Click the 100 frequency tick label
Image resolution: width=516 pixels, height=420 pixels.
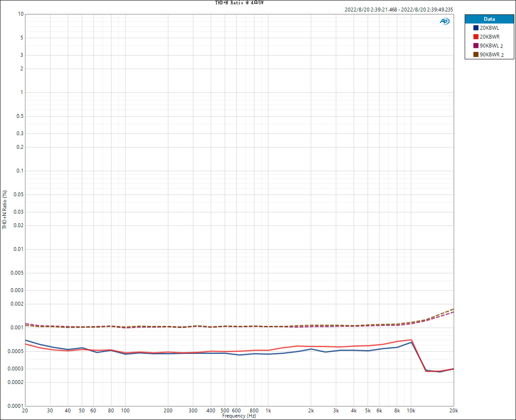point(125,411)
